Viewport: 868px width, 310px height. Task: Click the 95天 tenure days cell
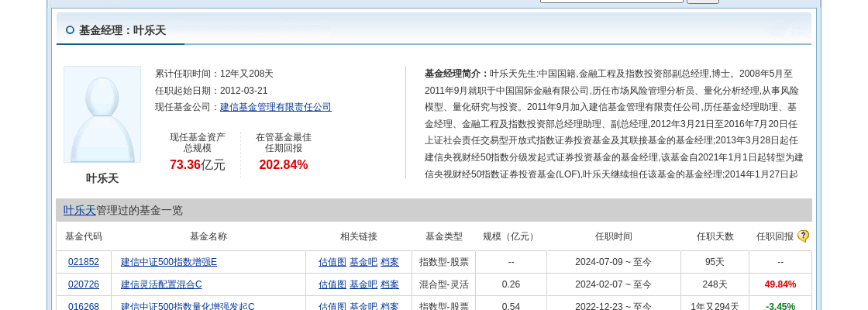[x=715, y=263]
